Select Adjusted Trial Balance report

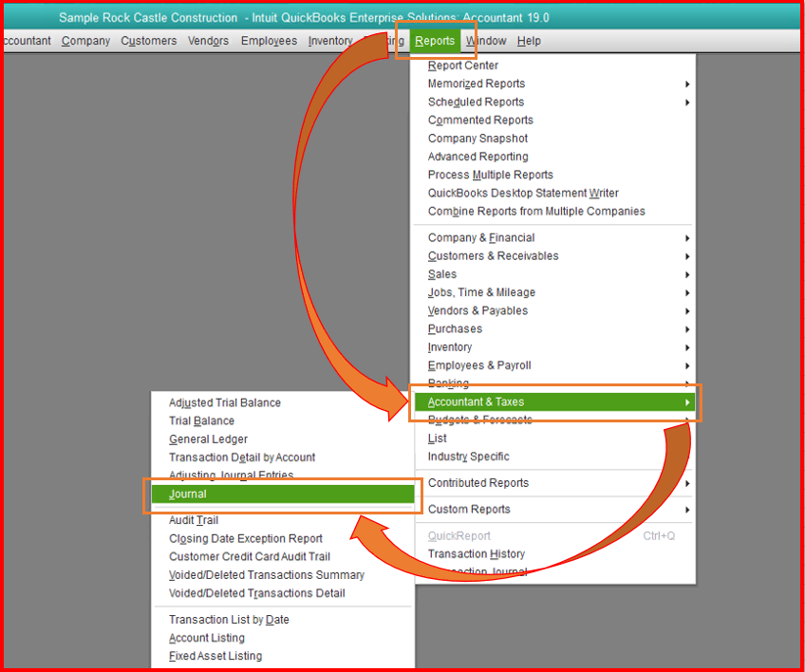(283, 403)
